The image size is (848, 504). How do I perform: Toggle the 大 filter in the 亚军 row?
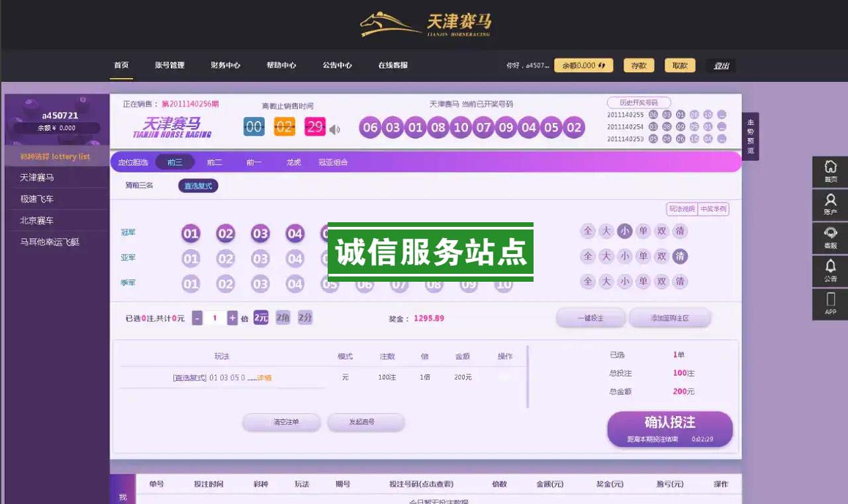606,257
